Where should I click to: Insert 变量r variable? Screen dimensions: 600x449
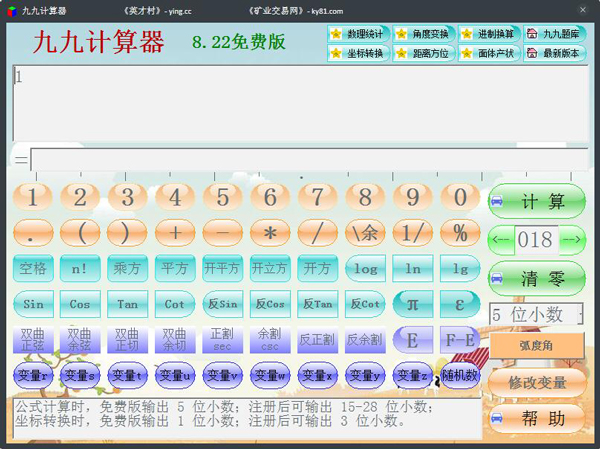(x=33, y=375)
